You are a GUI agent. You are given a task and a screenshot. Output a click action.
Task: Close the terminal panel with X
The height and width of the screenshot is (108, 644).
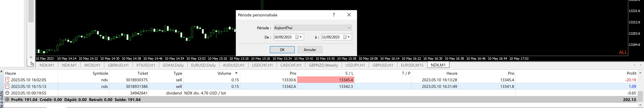2,72
